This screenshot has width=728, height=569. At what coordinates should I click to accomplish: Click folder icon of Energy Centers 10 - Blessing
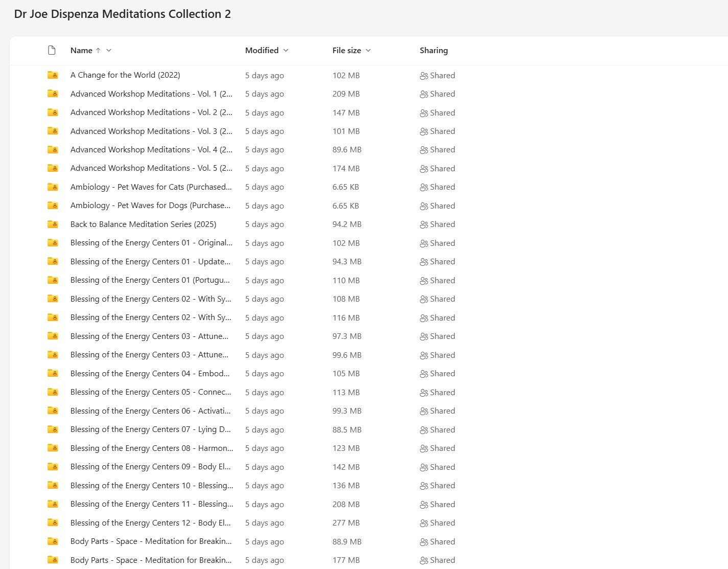tap(53, 486)
